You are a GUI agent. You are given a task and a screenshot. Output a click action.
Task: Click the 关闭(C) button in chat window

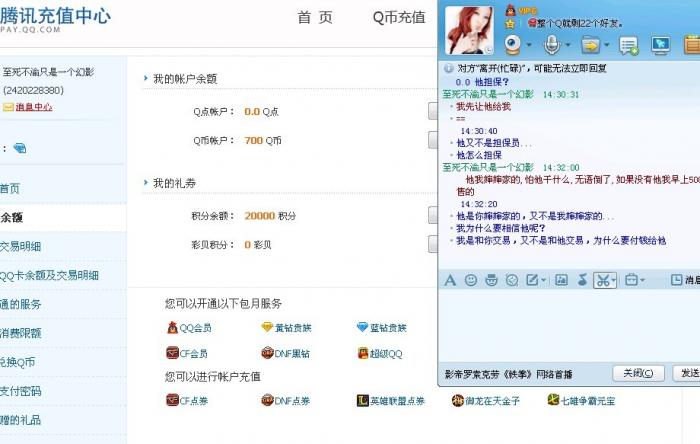coord(638,373)
